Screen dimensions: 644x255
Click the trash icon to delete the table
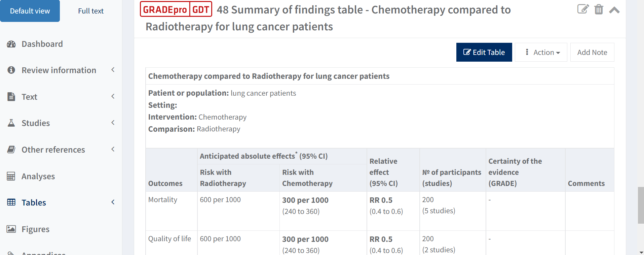click(599, 9)
